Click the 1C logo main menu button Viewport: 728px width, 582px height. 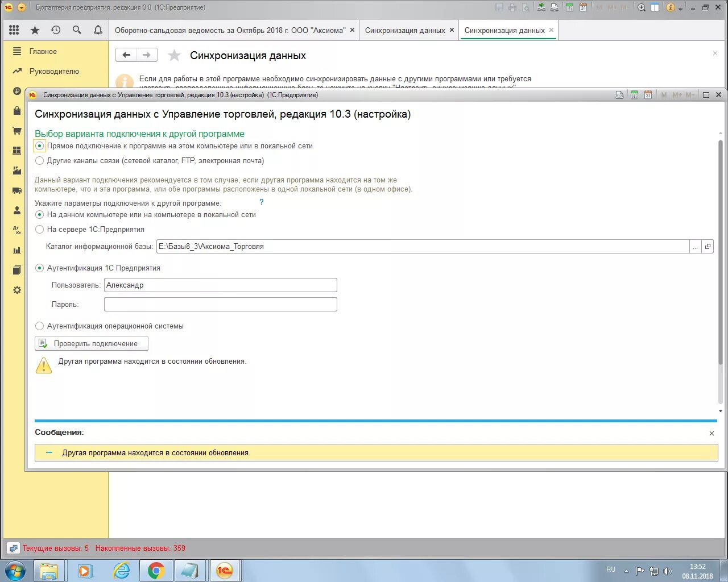(9, 7)
